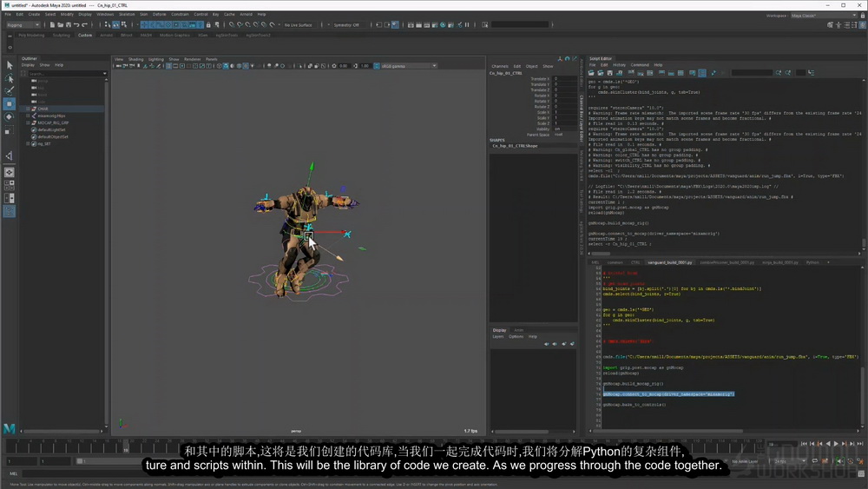Pick the Scale tool in toolbox
Image resolution: width=868 pixels, height=489 pixels.
click(10, 130)
